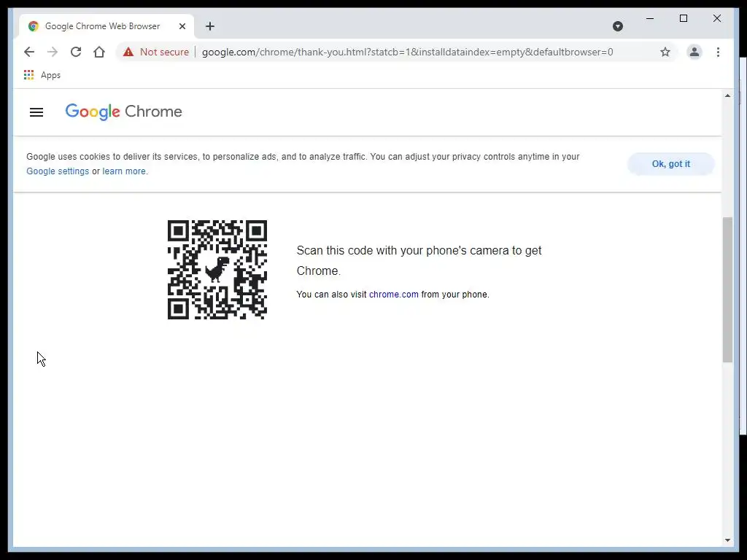
Task: Bookmark this page with the star
Action: (x=665, y=52)
